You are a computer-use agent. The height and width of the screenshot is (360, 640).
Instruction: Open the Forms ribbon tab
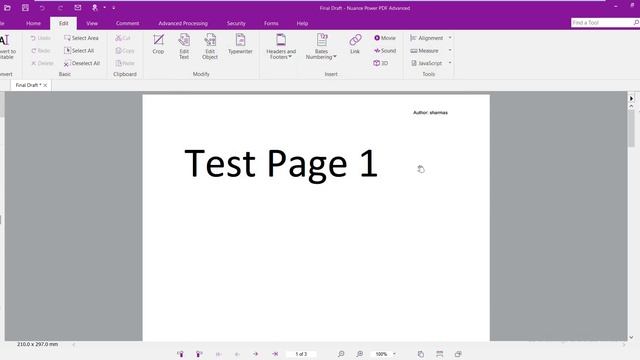(x=271, y=23)
